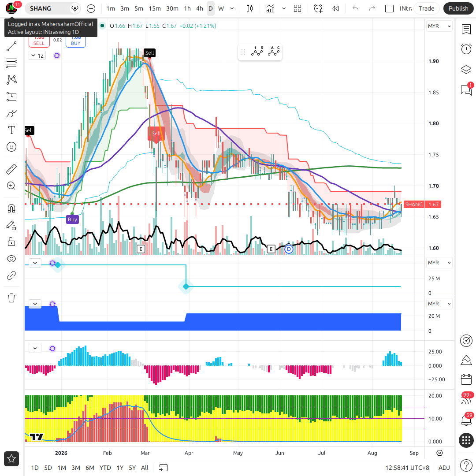
Task: Open the alerts clock panel
Action: 466,49
